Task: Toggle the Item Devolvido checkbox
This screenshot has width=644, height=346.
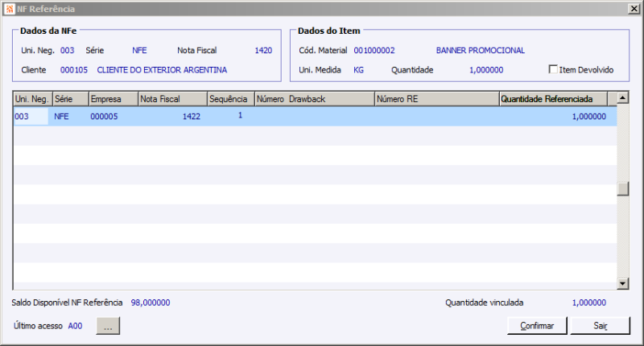Action: click(x=553, y=69)
